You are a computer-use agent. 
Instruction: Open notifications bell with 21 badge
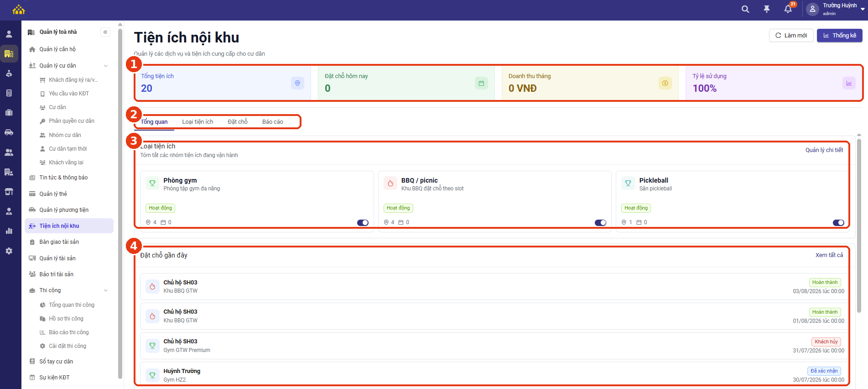pos(788,9)
